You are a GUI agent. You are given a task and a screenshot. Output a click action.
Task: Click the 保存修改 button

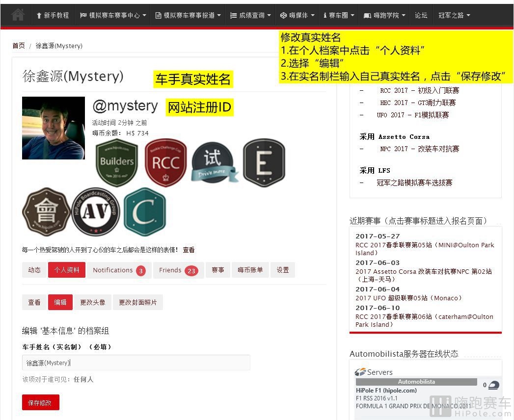click(x=40, y=403)
